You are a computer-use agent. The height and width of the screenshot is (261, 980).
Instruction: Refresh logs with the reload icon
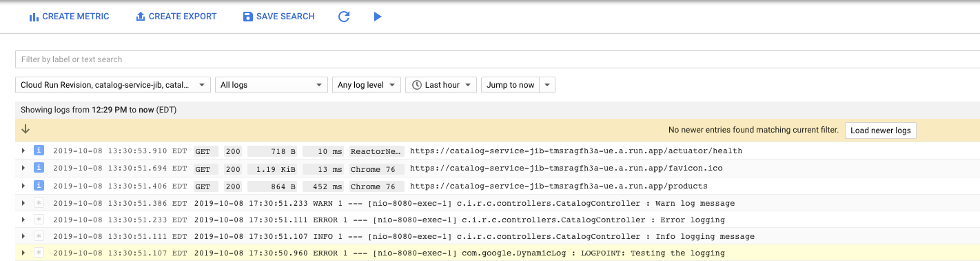344,17
